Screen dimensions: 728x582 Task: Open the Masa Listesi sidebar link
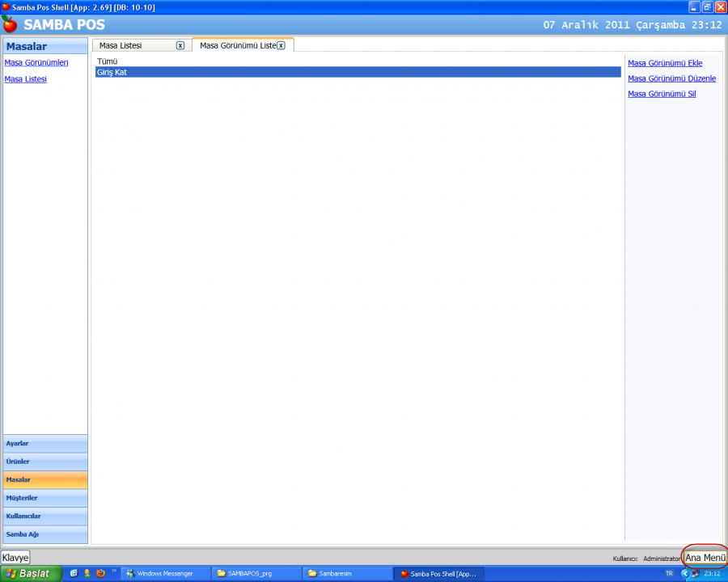[26, 79]
